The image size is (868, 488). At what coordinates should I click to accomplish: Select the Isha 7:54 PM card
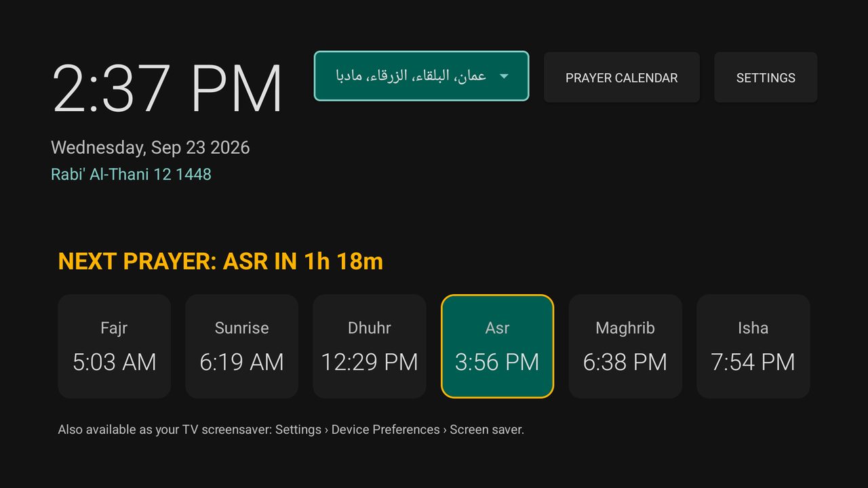[x=753, y=346]
